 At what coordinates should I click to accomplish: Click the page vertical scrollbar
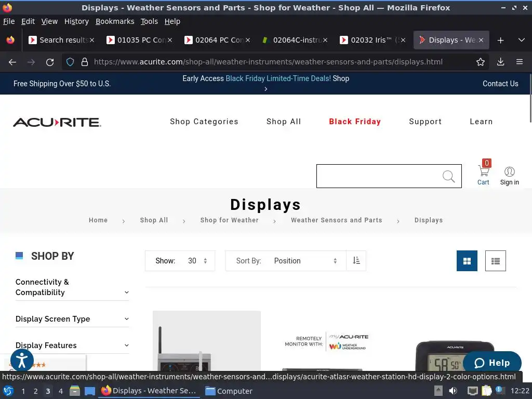530,98
